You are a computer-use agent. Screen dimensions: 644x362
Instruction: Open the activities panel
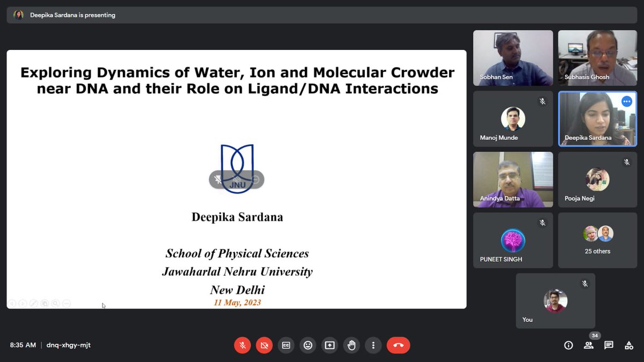click(629, 345)
